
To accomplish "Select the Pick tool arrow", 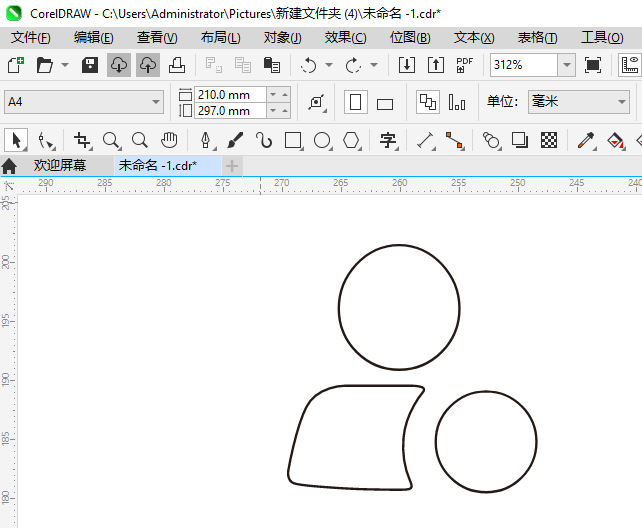I will 16,140.
